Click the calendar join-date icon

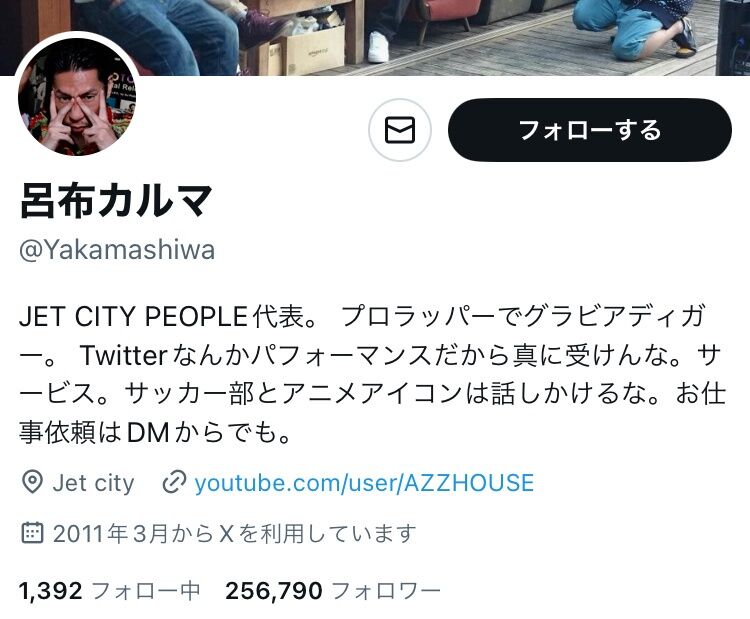(x=33, y=532)
